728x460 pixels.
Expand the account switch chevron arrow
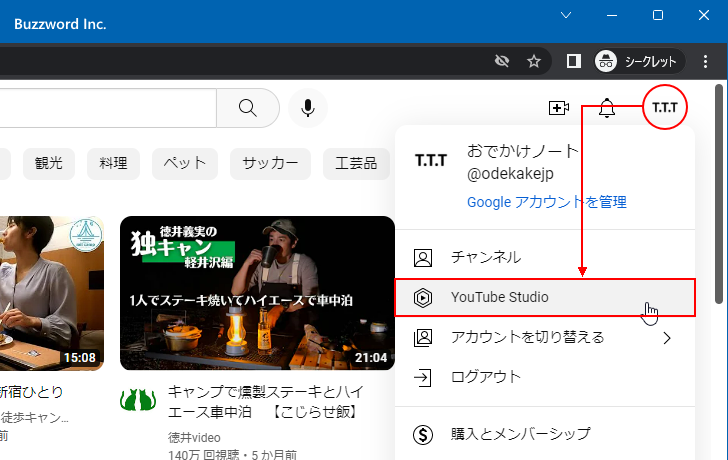(667, 338)
